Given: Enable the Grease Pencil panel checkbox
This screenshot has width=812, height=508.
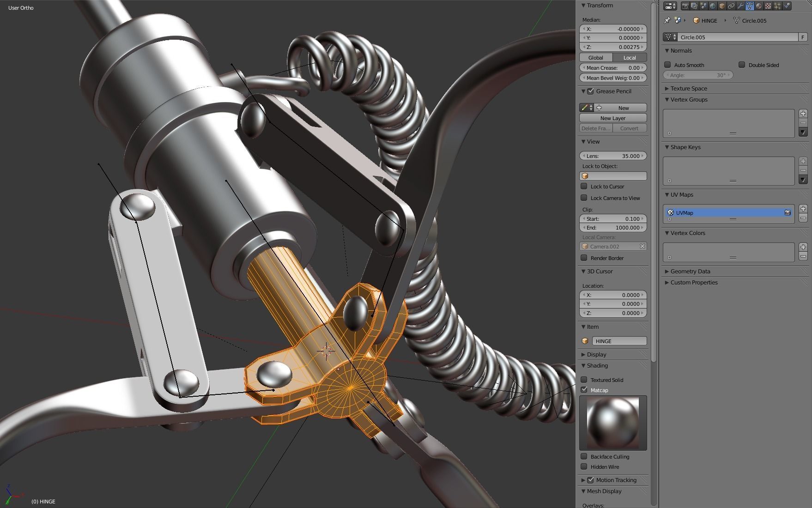Looking at the screenshot, I should [590, 91].
